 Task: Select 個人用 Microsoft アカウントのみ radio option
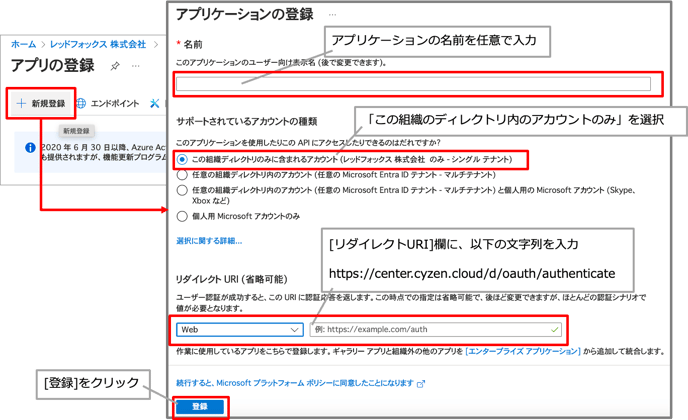[182, 216]
